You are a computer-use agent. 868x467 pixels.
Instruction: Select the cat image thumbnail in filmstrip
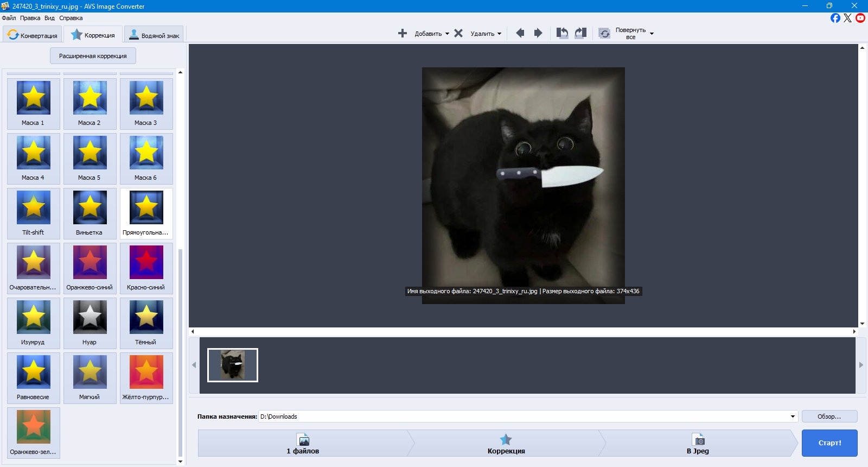coord(233,365)
